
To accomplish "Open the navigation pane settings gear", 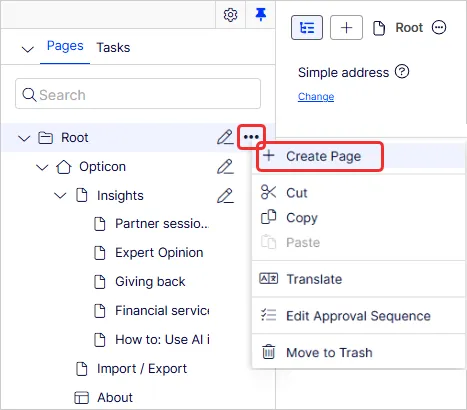I will tap(230, 15).
